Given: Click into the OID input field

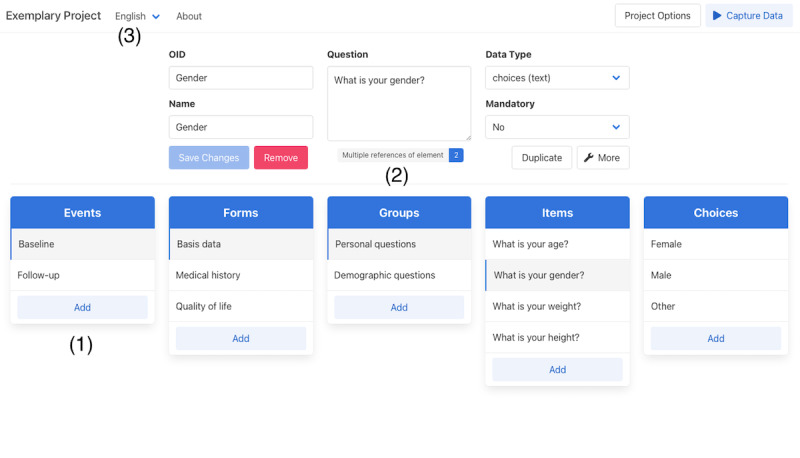Looking at the screenshot, I should 241,78.
